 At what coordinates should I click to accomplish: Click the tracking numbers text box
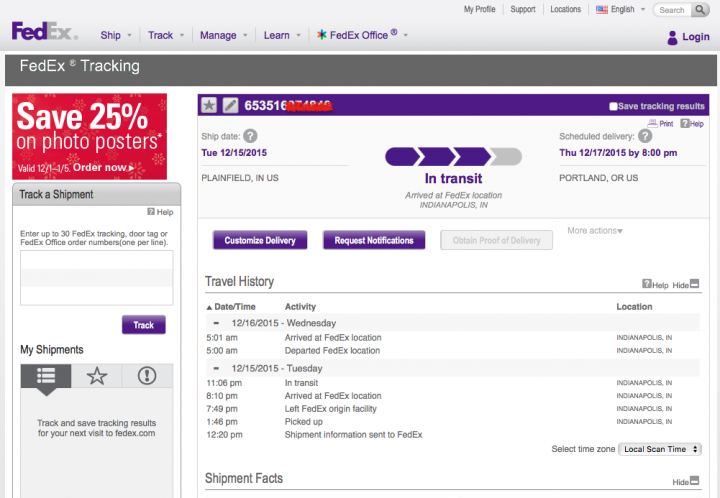point(96,278)
